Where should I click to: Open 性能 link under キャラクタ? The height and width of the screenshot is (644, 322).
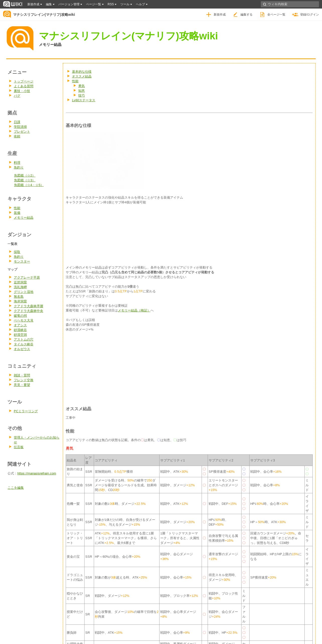coord(17,208)
